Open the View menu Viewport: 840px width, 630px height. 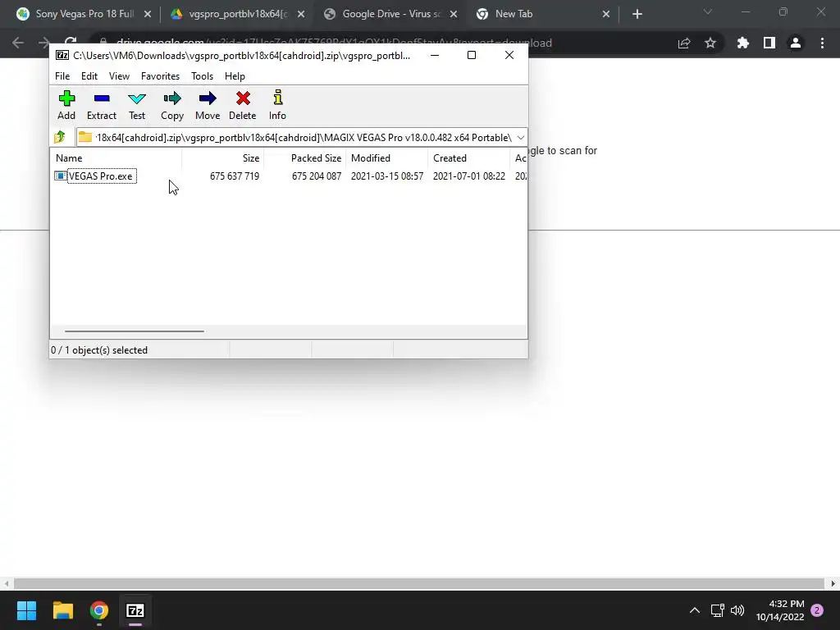[x=119, y=76]
